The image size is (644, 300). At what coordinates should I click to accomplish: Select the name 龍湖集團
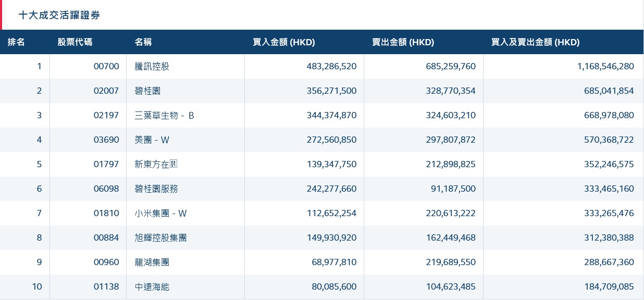pos(152,262)
